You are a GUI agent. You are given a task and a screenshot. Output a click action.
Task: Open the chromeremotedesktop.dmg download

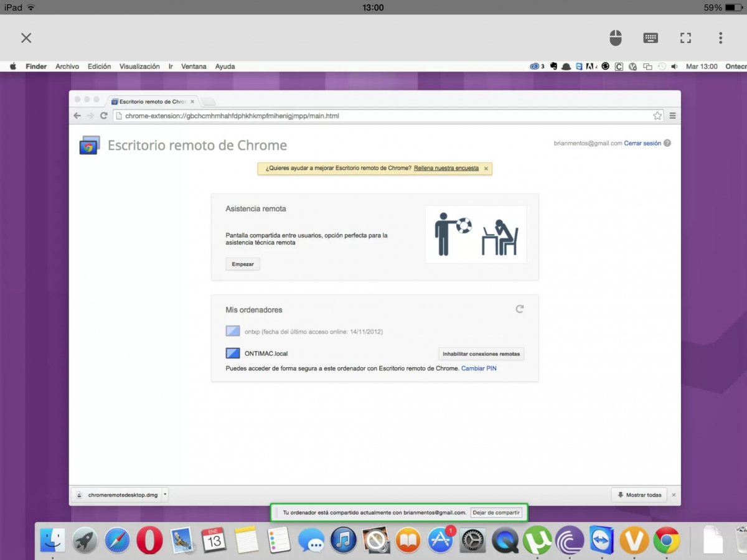(116, 495)
